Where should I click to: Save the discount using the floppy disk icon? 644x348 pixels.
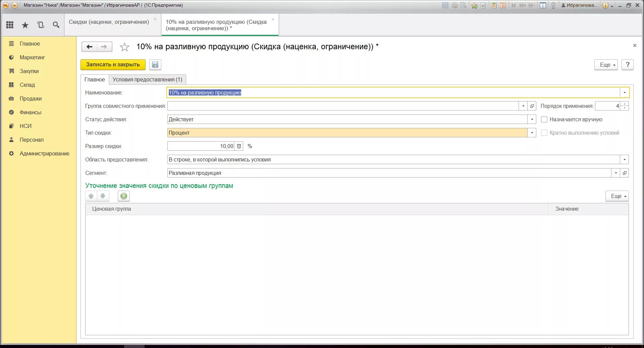155,65
